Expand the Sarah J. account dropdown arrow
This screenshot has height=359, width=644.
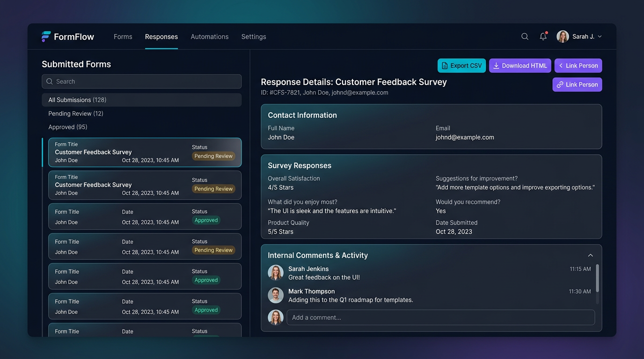[x=600, y=36]
